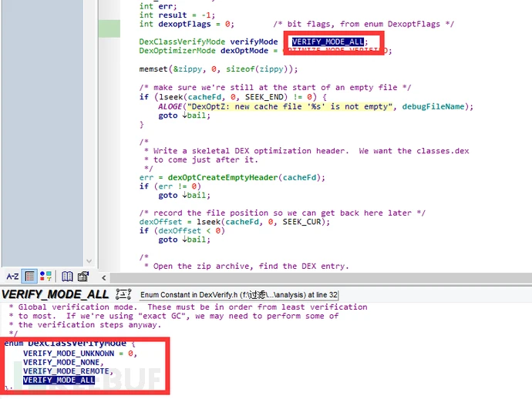Click the 'dexOffset = lseek' assignment
This screenshot has height=399, width=532.
click(x=234, y=222)
